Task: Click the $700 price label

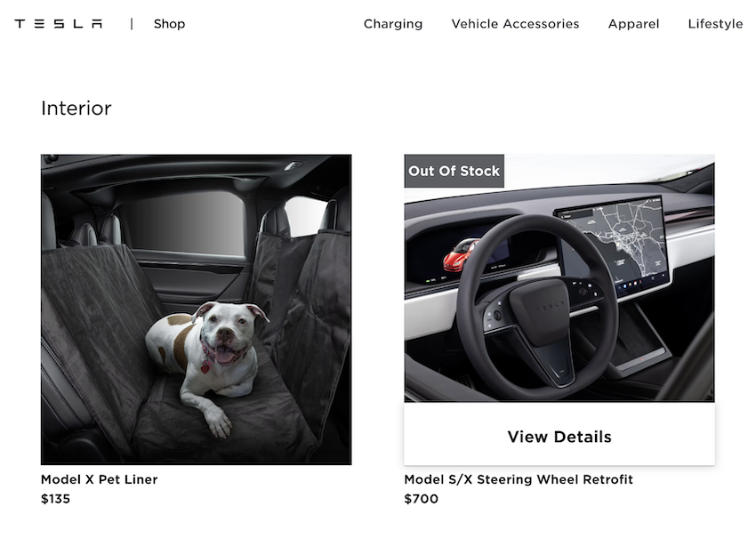Action: coord(421,499)
